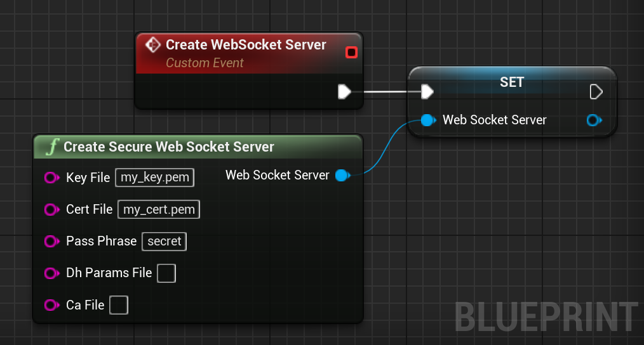Click the Cert File string input pin
The height and width of the screenshot is (345, 644).
52,210
